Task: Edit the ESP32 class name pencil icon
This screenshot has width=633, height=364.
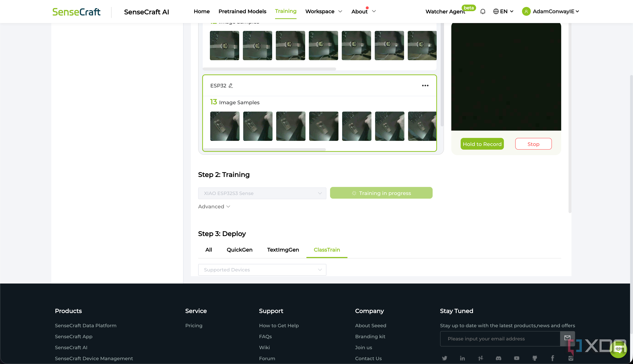Action: point(231,86)
